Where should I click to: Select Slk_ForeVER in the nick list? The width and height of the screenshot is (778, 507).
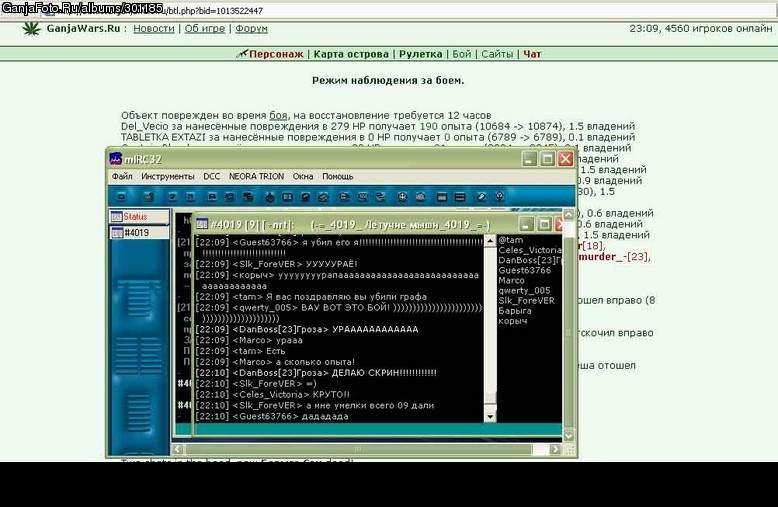coord(526,301)
